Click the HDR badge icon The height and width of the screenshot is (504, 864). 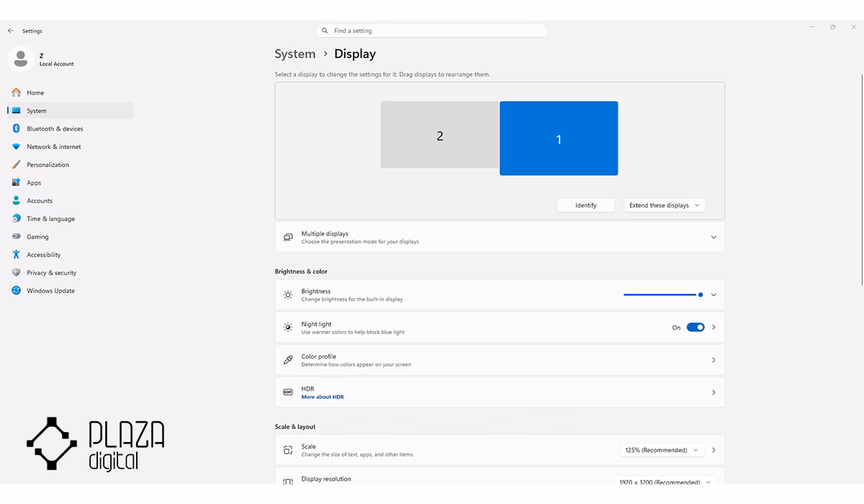point(288,392)
